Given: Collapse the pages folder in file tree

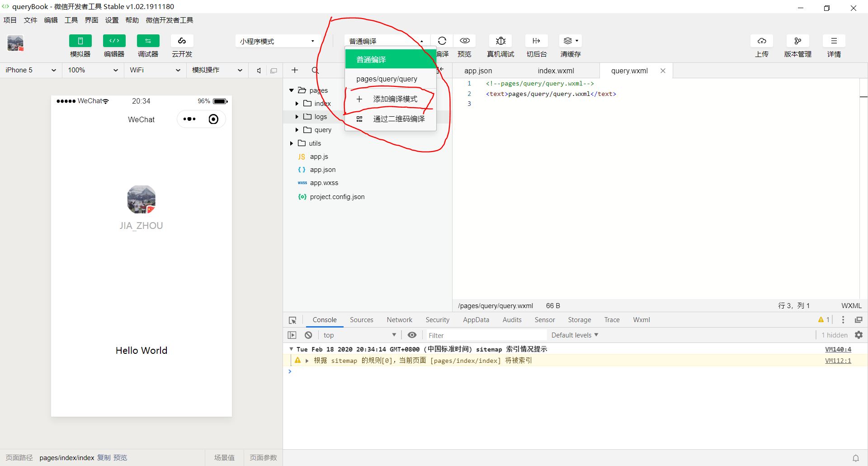Looking at the screenshot, I should point(292,90).
